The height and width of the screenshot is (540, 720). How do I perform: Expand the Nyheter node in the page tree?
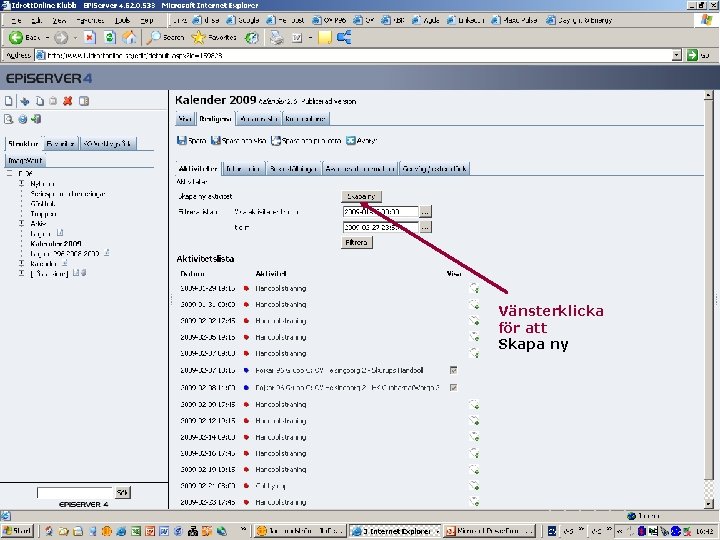tap(22, 184)
